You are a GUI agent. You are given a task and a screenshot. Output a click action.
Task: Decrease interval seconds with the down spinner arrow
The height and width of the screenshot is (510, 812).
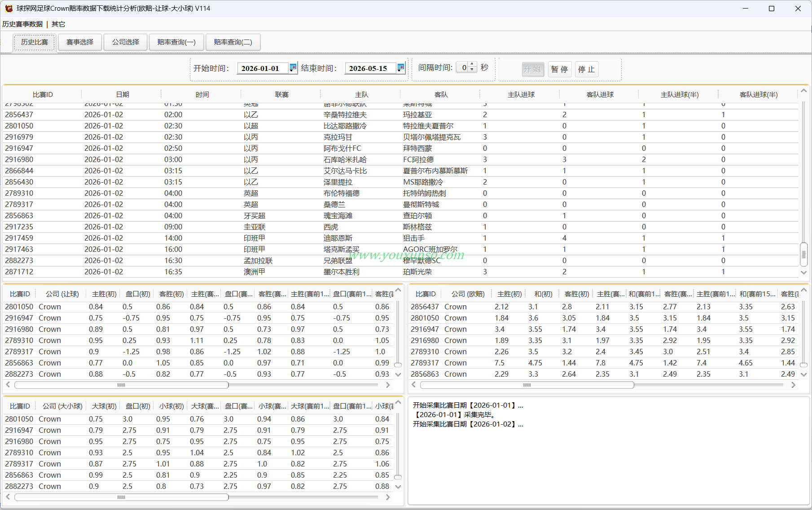point(472,70)
